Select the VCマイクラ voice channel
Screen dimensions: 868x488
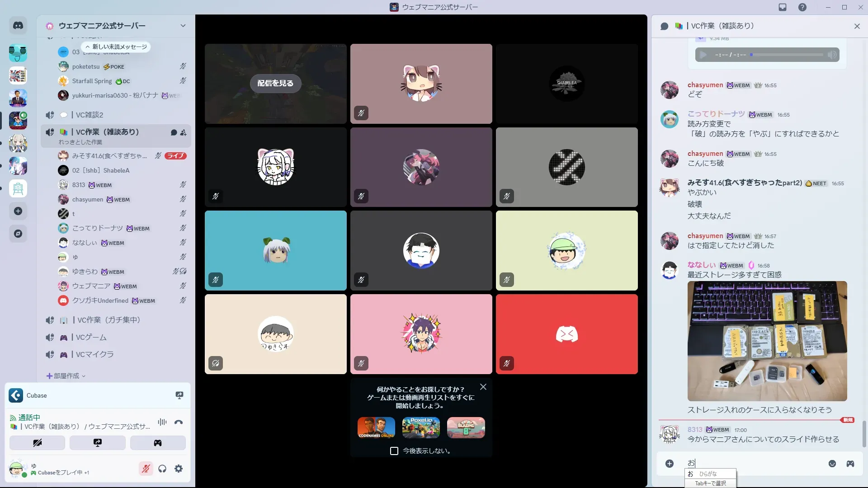94,354
